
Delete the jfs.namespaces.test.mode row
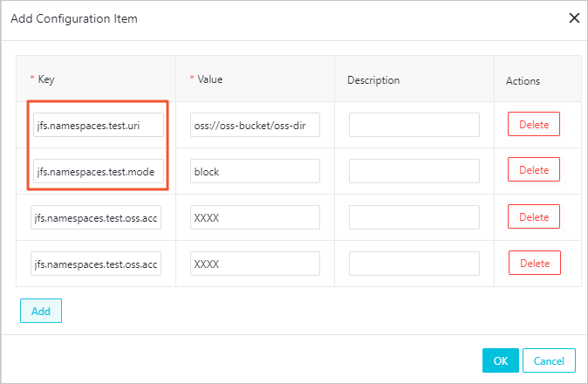pos(534,170)
